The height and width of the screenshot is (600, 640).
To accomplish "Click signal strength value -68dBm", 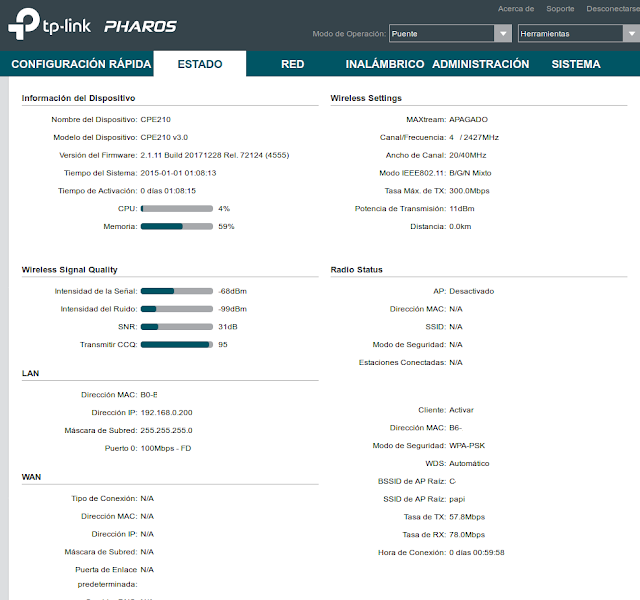I will coord(232,291).
